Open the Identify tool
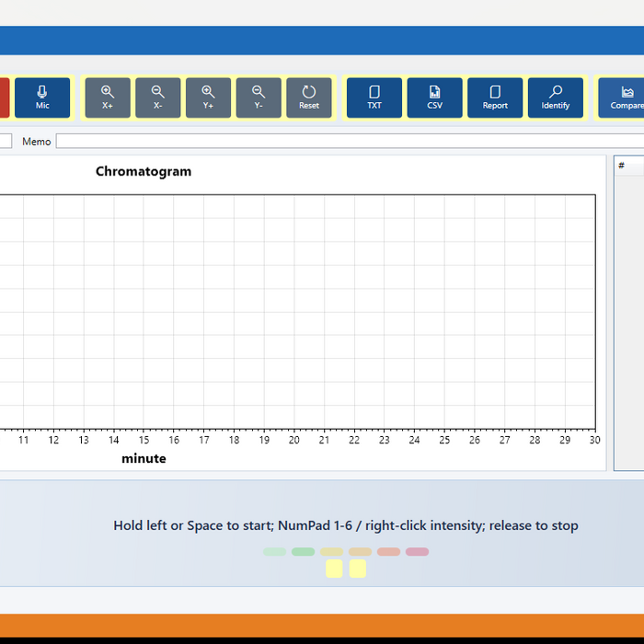The width and height of the screenshot is (644, 644). tap(556, 98)
